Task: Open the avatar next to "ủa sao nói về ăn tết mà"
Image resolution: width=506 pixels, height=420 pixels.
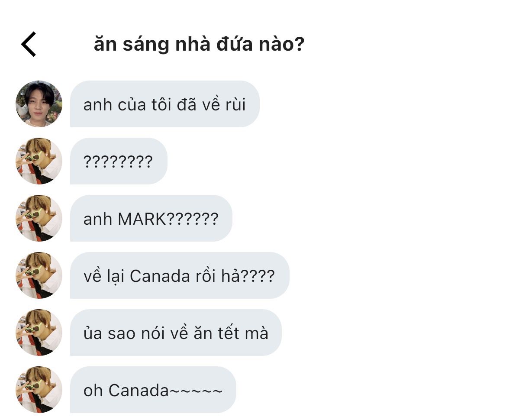Action: pyautogui.click(x=39, y=333)
